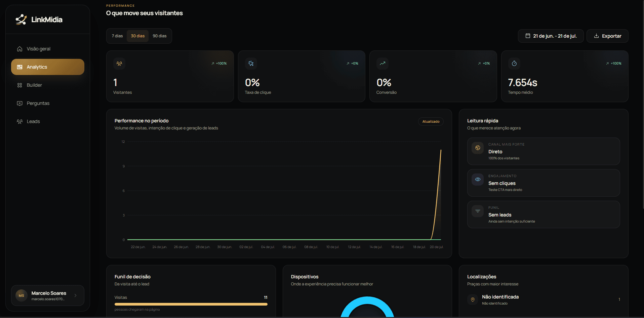Click the 7.654s Tempo médio value
Screen dimensions: 644x318
[523, 83]
